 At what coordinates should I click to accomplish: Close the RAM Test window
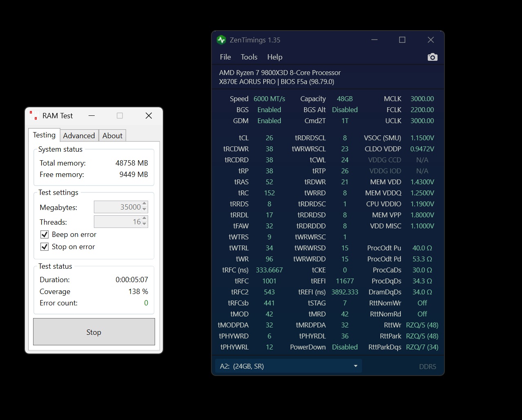149,116
